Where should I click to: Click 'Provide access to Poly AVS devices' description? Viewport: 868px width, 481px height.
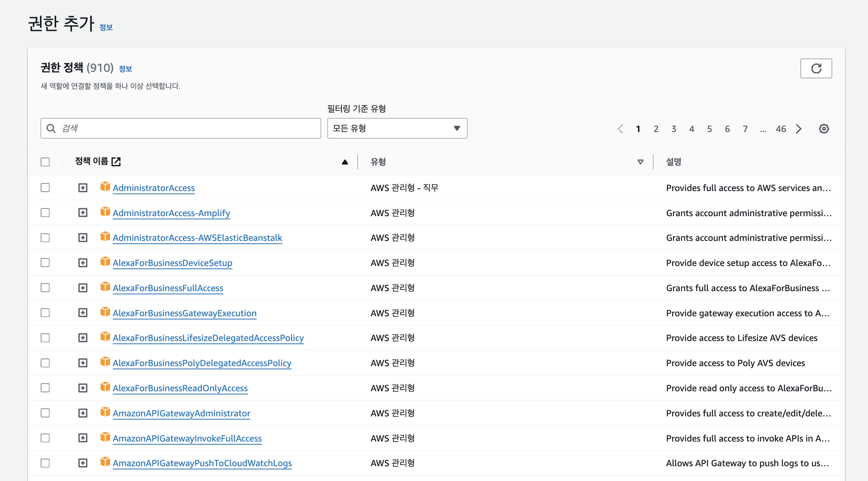pyautogui.click(x=736, y=363)
